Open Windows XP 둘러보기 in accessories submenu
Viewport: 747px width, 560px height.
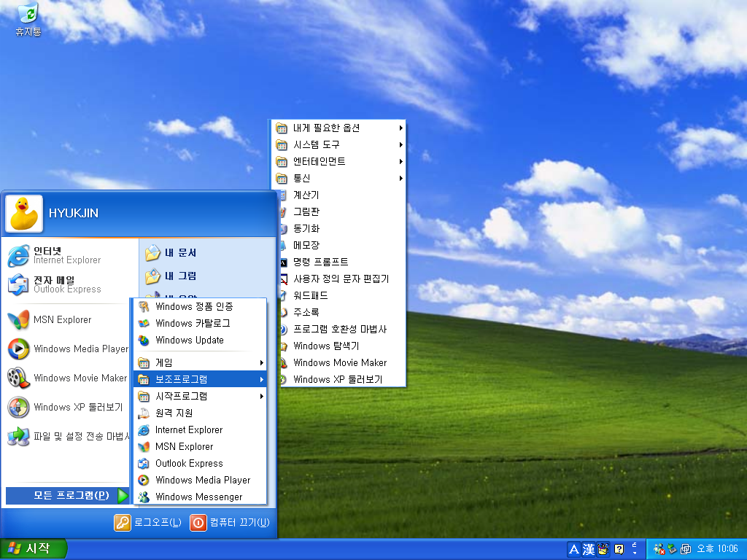coord(342,379)
